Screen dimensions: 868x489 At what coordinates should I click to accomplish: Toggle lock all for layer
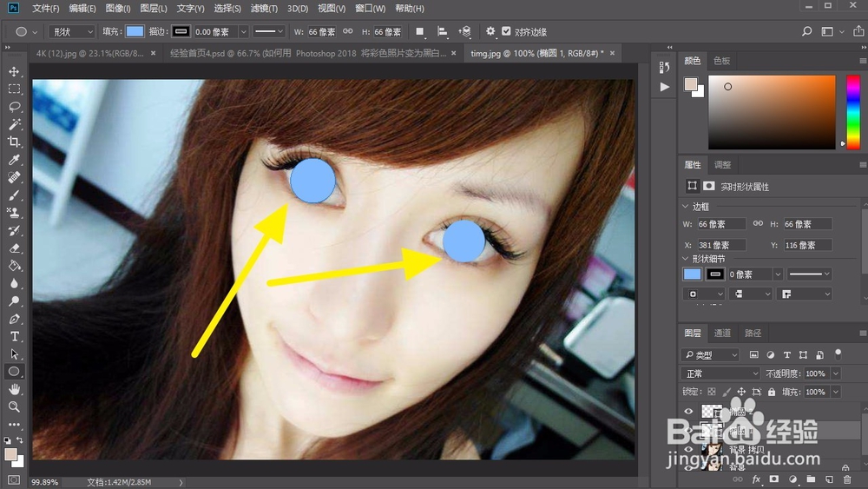772,392
